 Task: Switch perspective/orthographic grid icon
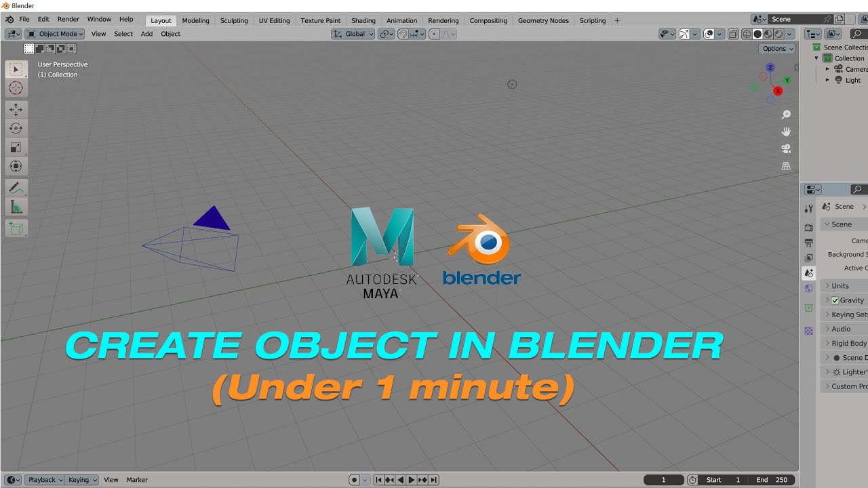[787, 165]
